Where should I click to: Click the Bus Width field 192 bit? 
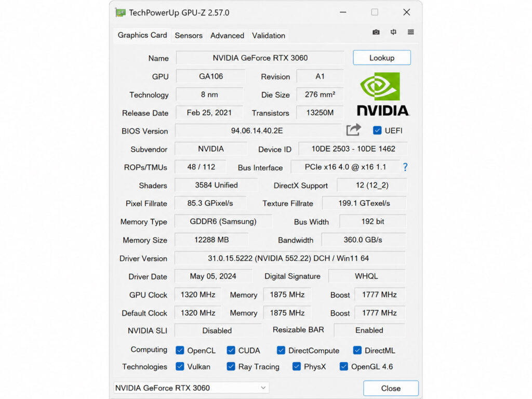pos(373,221)
